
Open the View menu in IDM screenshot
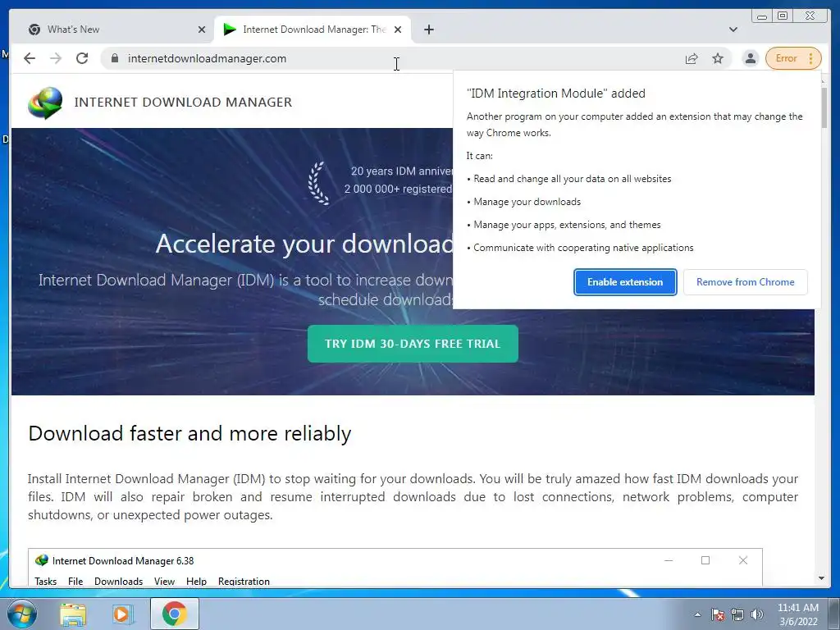pos(164,582)
